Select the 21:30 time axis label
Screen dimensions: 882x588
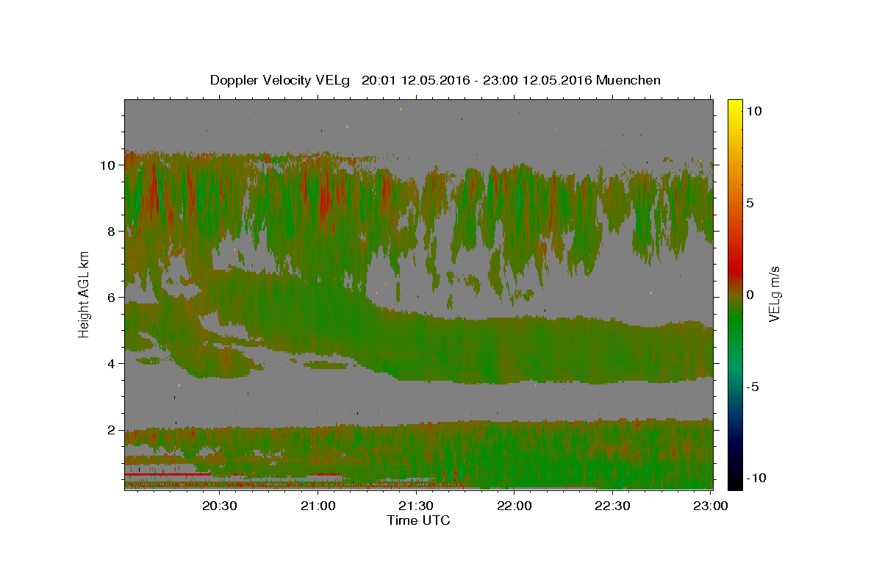pyautogui.click(x=416, y=506)
